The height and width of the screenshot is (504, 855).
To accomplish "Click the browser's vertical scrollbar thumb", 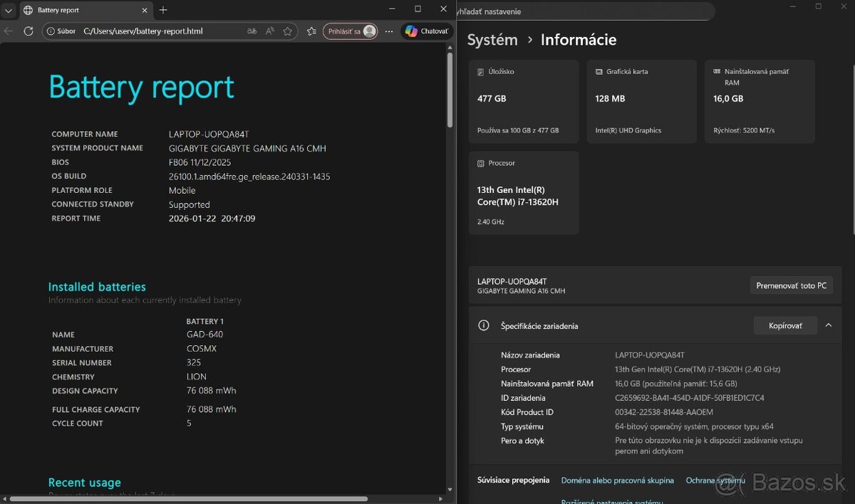I will [450, 89].
